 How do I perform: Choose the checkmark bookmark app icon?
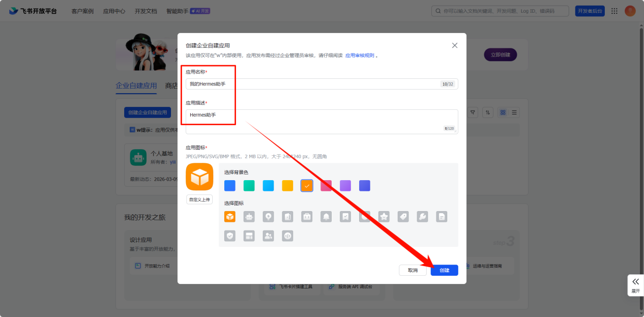(x=345, y=217)
